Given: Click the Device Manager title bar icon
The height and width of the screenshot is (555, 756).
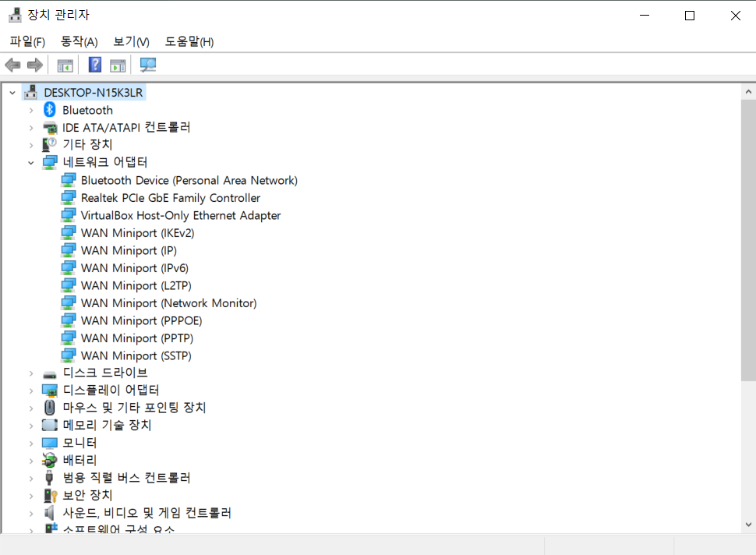Looking at the screenshot, I should 15,15.
